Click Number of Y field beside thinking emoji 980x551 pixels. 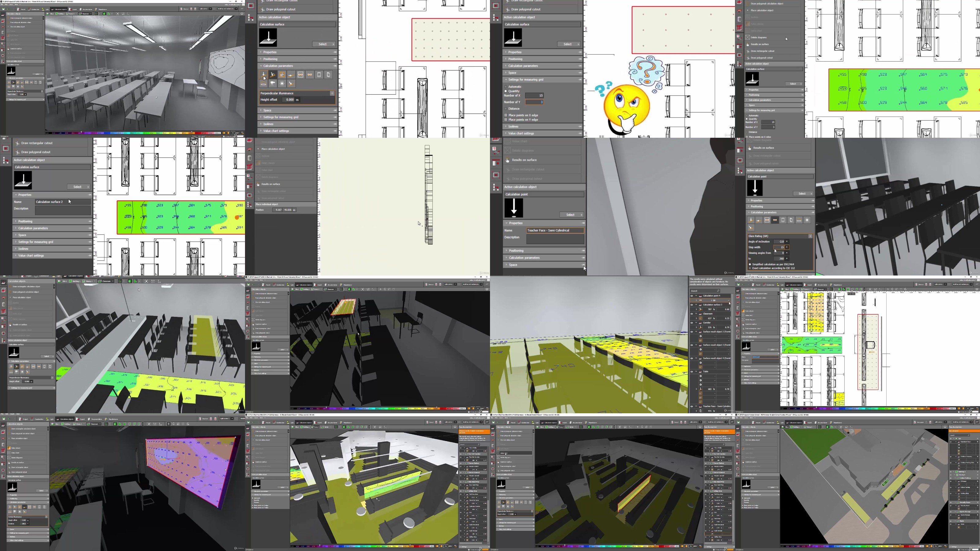point(534,102)
